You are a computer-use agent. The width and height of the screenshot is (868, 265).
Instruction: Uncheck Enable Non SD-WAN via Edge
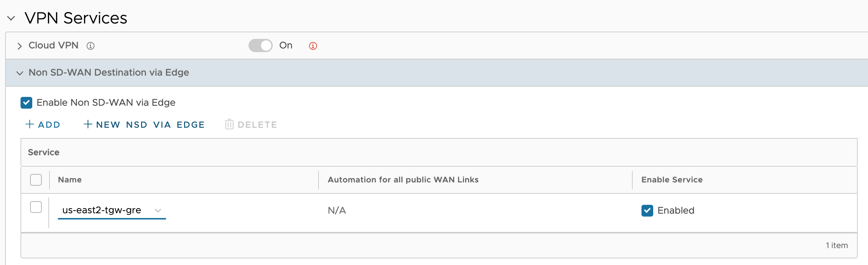[x=26, y=103]
